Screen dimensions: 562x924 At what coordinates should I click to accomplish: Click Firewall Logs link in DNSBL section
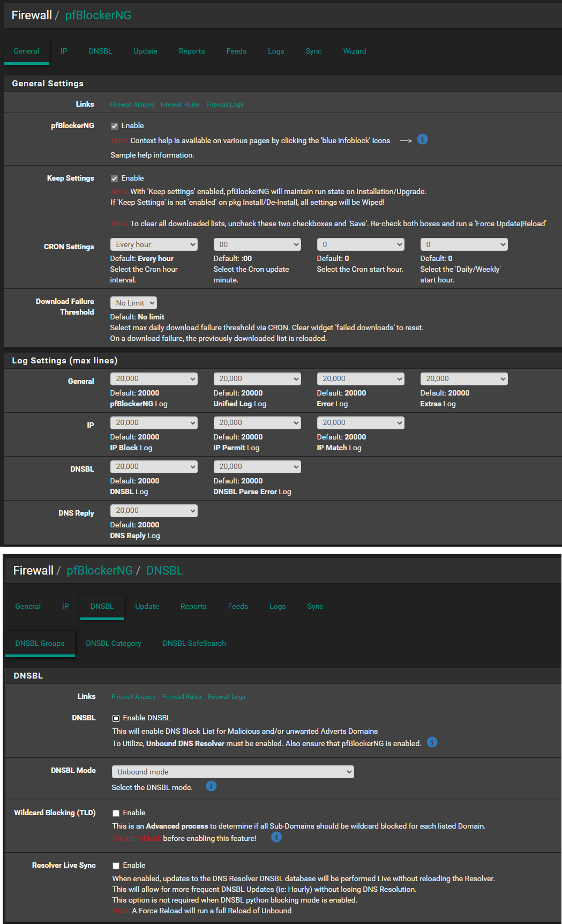227,697
